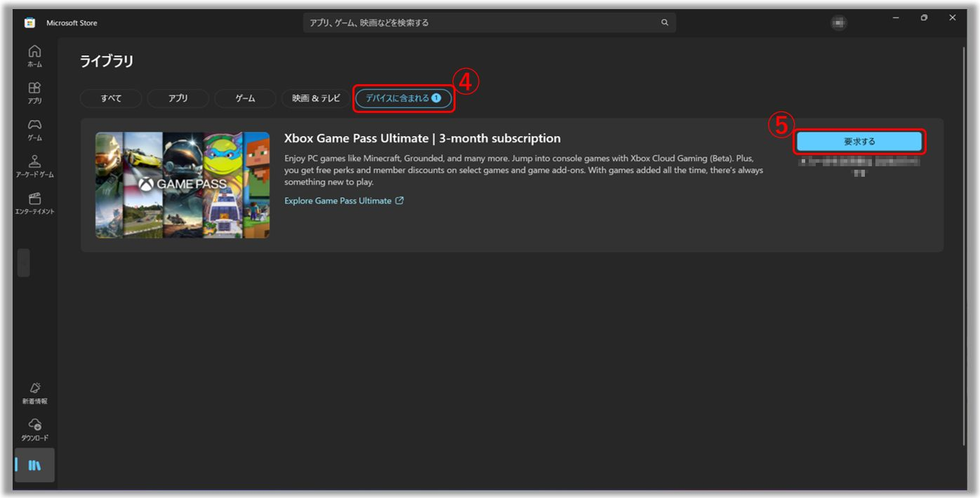The width and height of the screenshot is (980, 498).
Task: Click the Xbox Game Pass Ultimate subscription title
Action: coord(423,138)
